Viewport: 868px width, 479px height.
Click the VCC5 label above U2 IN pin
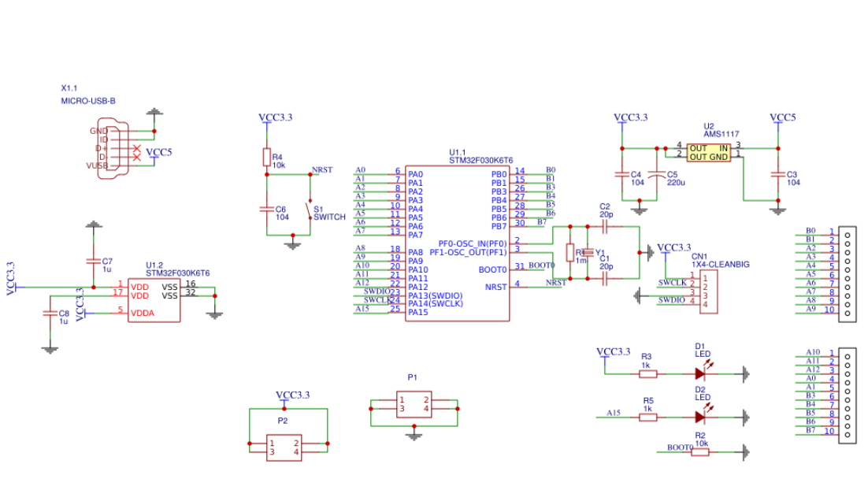coord(783,117)
